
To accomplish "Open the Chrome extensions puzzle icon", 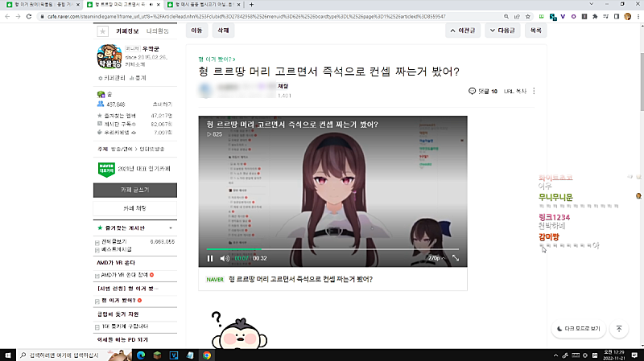I will (x=595, y=16).
